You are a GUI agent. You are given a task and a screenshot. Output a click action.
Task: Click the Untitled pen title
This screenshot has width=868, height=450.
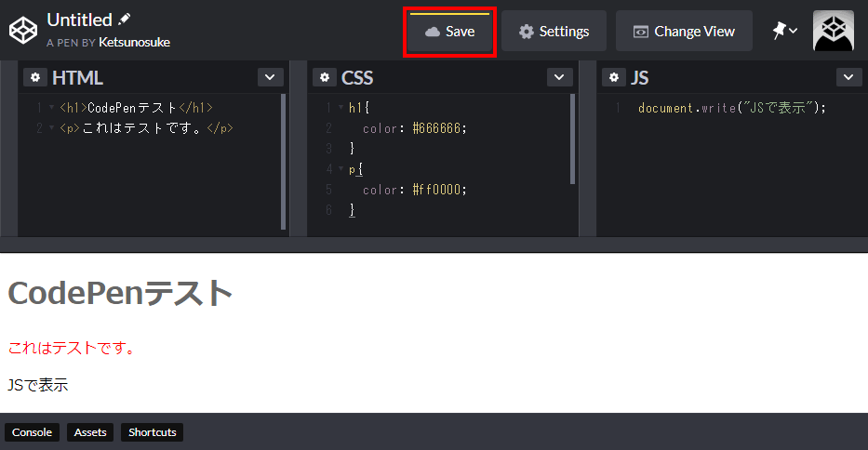coord(80,20)
